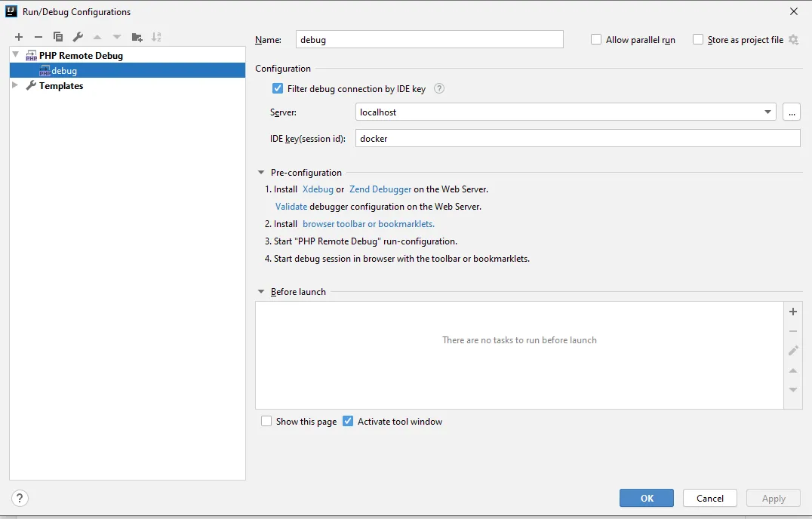The image size is (812, 519).
Task: Remove Before launch task with minus icon
Action: (x=793, y=331)
